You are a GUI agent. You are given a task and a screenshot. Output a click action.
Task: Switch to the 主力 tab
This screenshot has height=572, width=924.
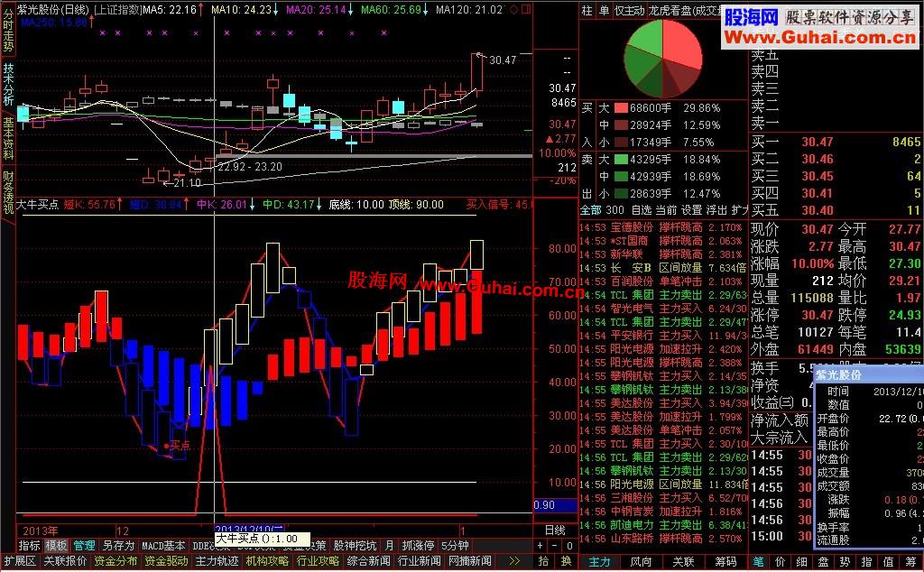[x=600, y=562]
